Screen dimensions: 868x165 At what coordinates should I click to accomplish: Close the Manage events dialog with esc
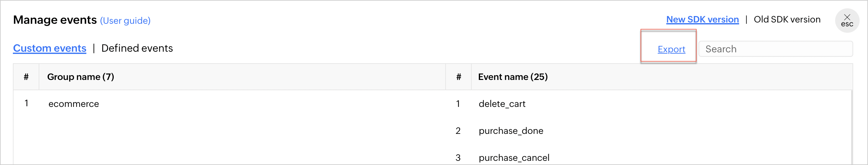pyautogui.click(x=846, y=21)
